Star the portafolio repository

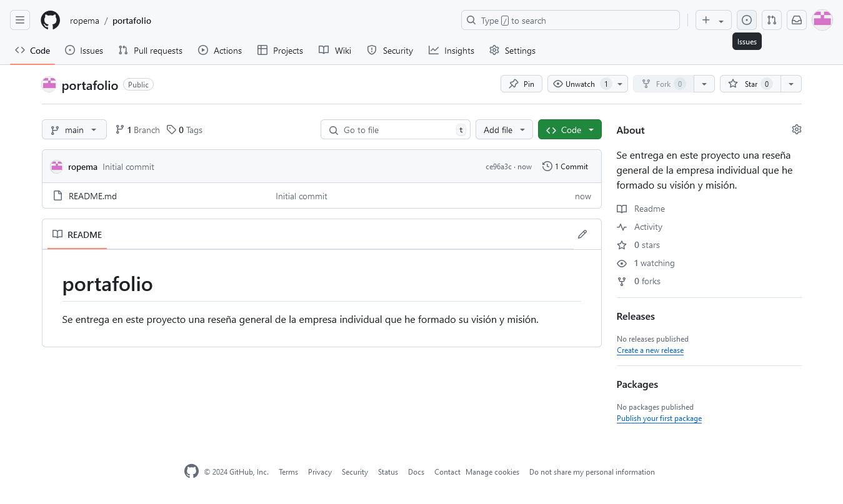(750, 84)
